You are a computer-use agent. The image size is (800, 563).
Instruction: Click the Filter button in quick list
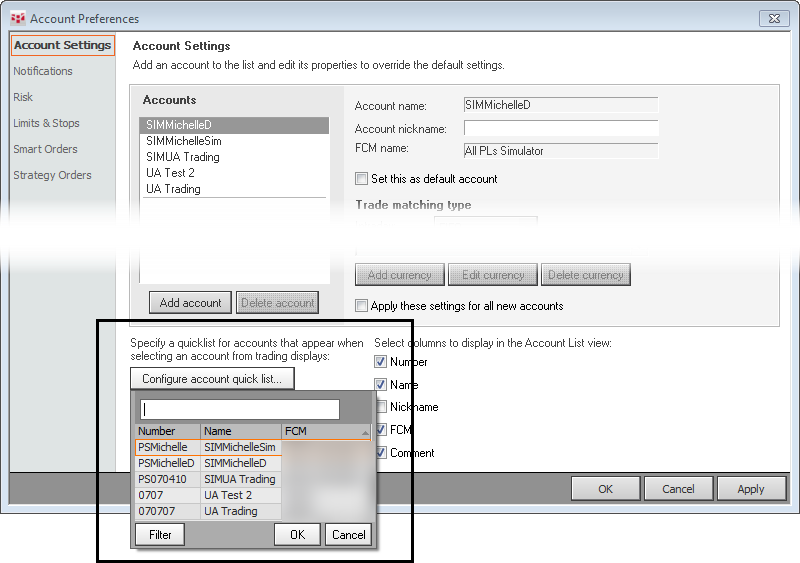coord(161,534)
